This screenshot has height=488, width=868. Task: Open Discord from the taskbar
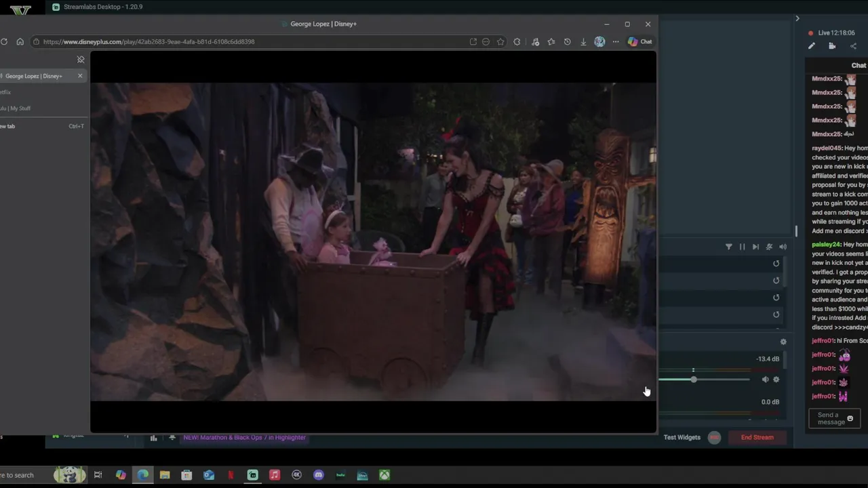coord(319,475)
